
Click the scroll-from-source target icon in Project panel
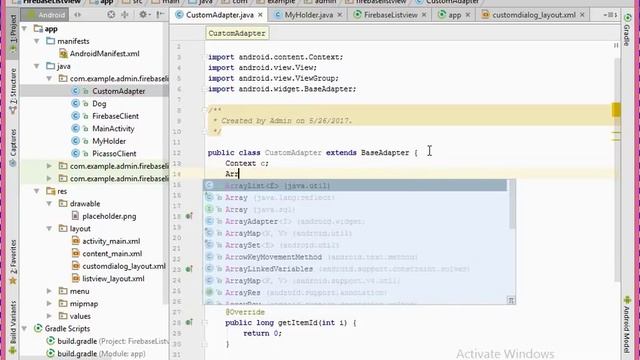(111, 15)
